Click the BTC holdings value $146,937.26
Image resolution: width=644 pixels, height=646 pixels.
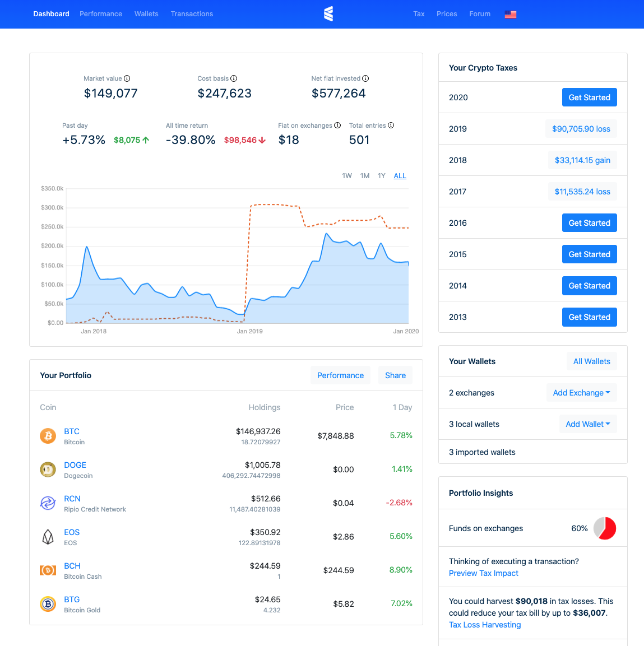click(x=258, y=431)
